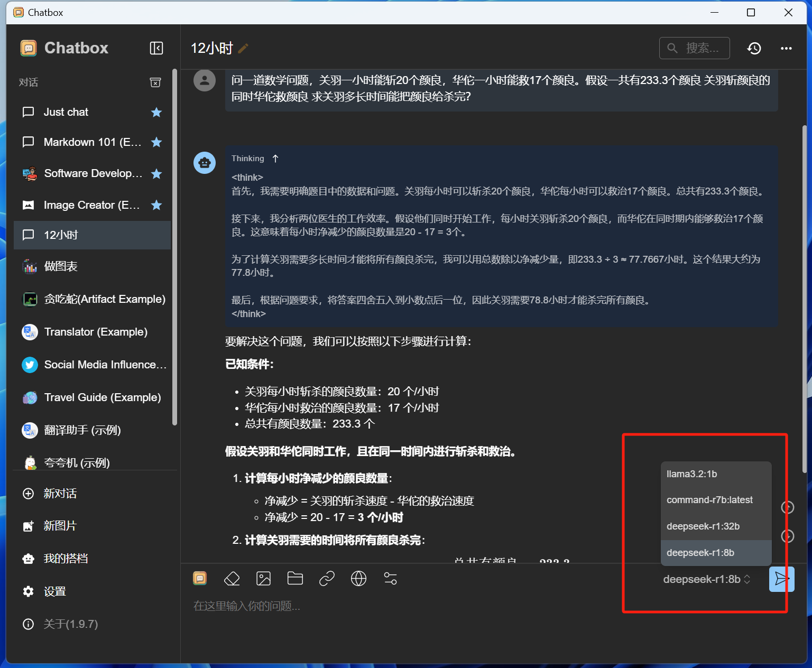Screen dimensions: 812x668
Task: Send message with the paper plane button
Action: [781, 579]
